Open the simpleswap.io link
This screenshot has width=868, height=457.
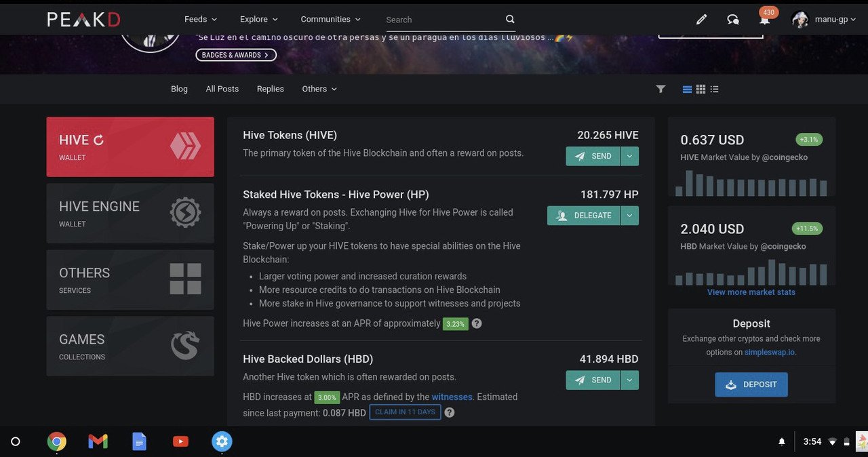pos(770,352)
